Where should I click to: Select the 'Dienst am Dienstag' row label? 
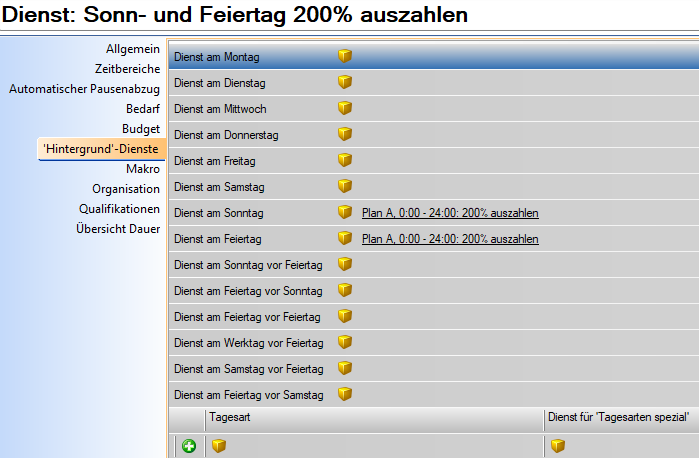pyautogui.click(x=220, y=83)
